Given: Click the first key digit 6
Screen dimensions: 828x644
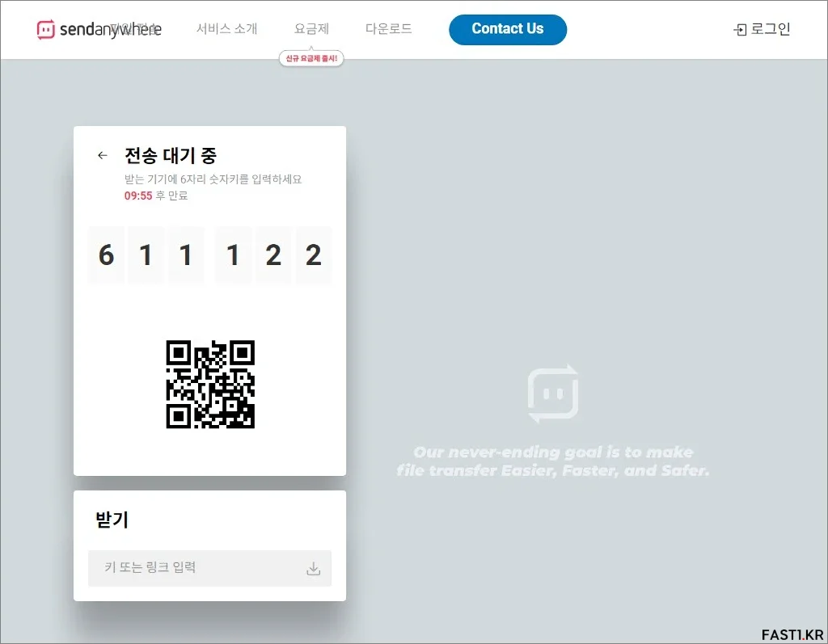Looking at the screenshot, I should point(106,255).
